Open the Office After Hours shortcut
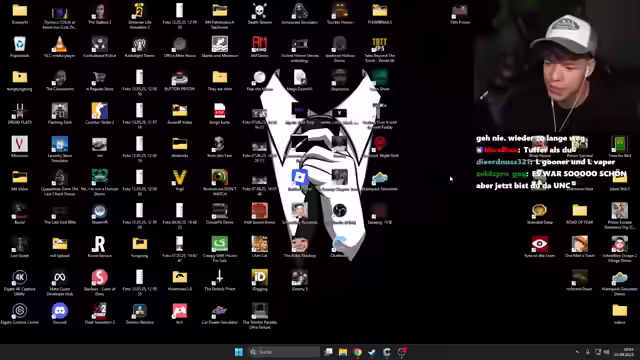Image resolution: width=640 pixels, height=360 pixels. click(x=180, y=44)
